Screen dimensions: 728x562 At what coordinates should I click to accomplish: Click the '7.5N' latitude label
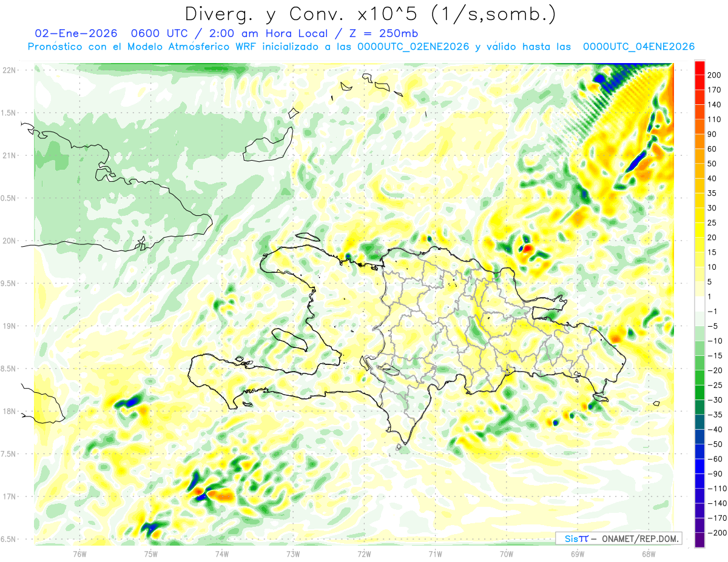coord(9,454)
